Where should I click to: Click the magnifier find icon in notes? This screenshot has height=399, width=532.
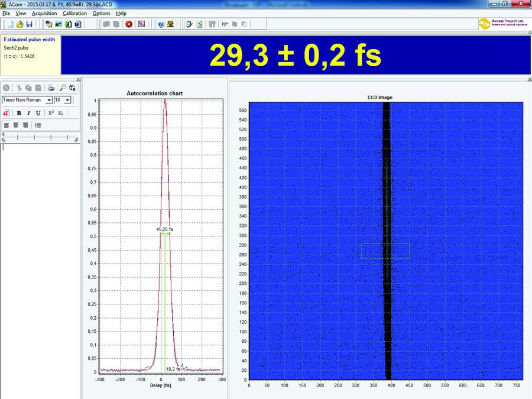63,87
